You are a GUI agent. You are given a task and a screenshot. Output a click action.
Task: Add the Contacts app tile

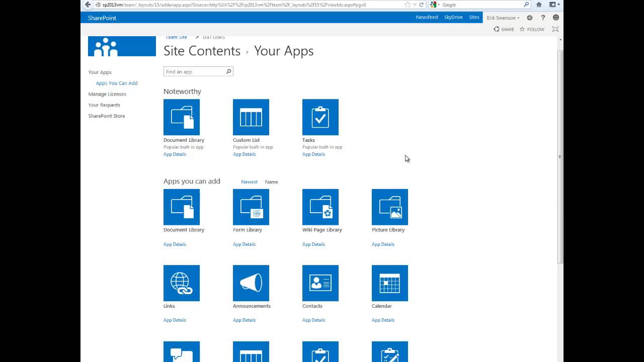(320, 283)
